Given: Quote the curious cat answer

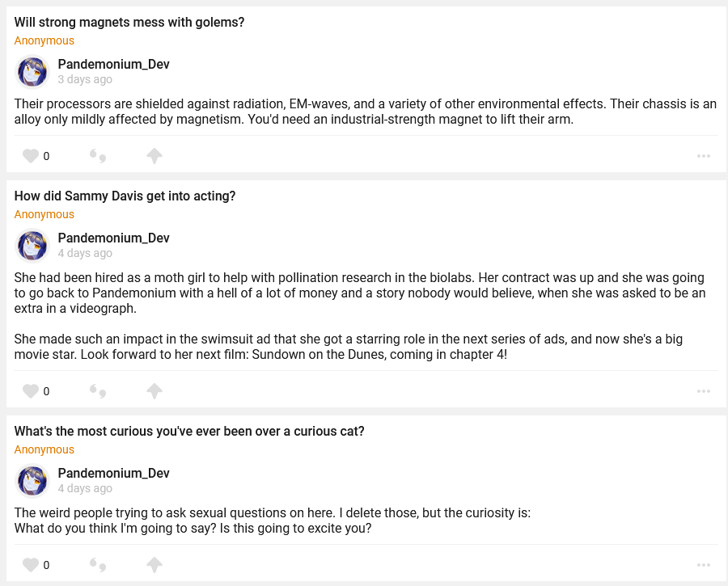Looking at the screenshot, I should (98, 565).
